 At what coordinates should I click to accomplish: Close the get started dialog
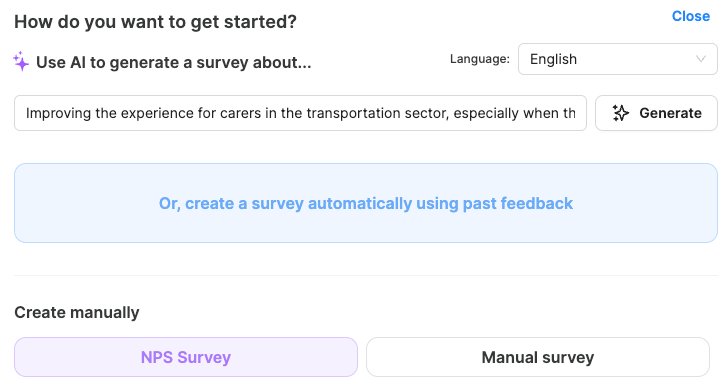click(691, 16)
